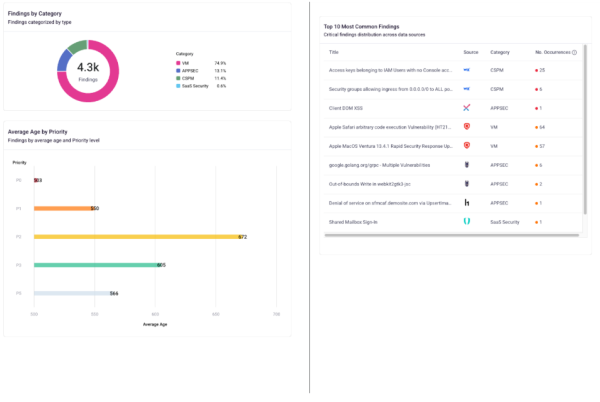Click the source icon in Access keys row
600x402 pixels.
[467, 70]
